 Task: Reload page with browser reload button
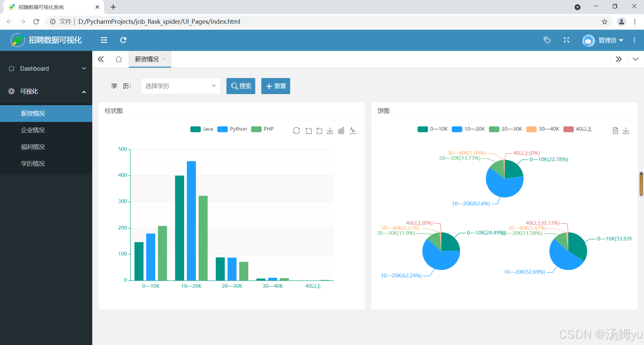[36, 22]
